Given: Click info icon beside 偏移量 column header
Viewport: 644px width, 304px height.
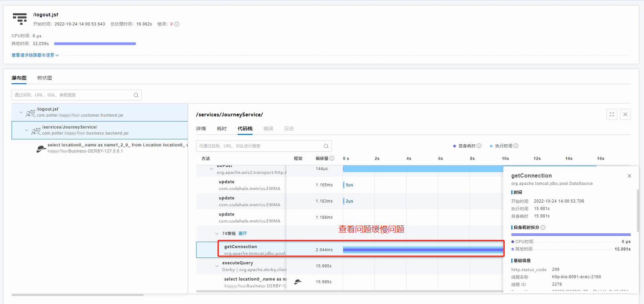Looking at the screenshot, I should point(332,158).
